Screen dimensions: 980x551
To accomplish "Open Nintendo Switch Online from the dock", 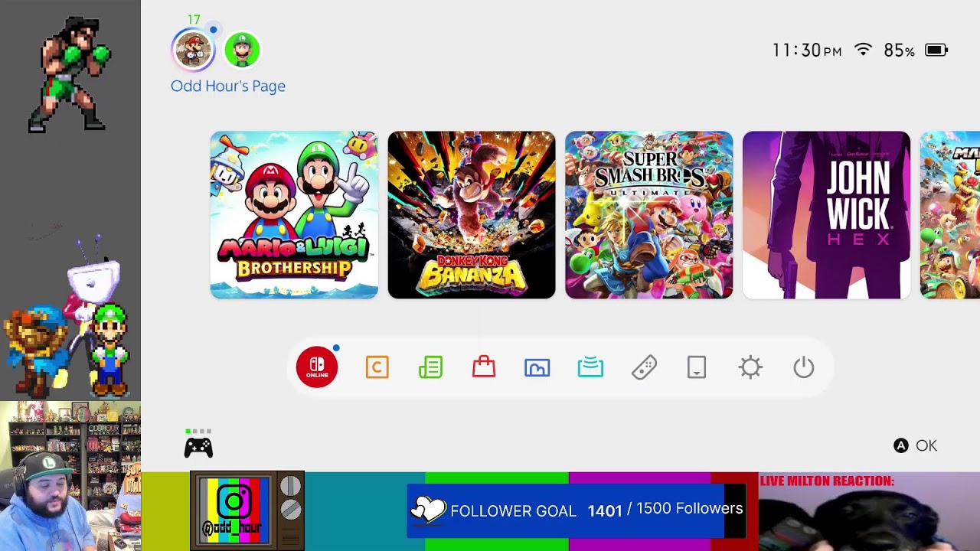I will (317, 367).
